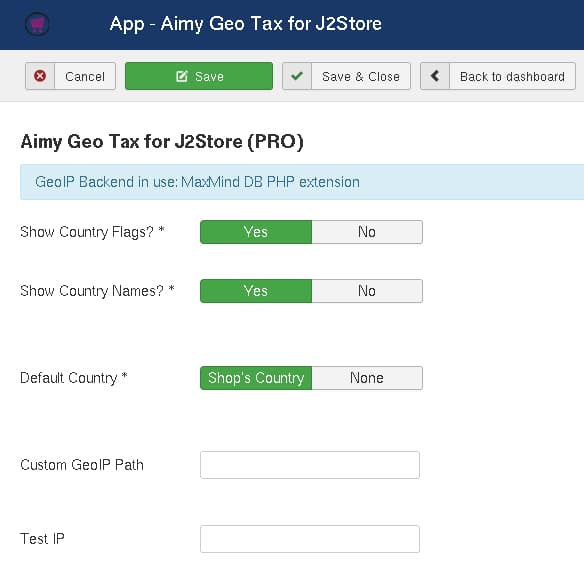Image resolution: width=584 pixels, height=570 pixels.
Task: Save the app settings
Action: click(x=199, y=76)
